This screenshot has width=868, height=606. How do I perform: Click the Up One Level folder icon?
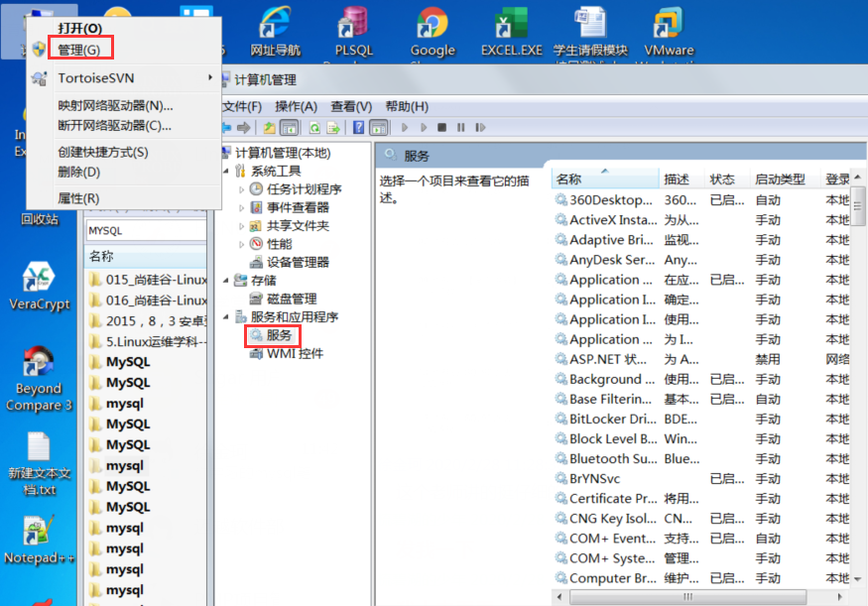tap(269, 128)
